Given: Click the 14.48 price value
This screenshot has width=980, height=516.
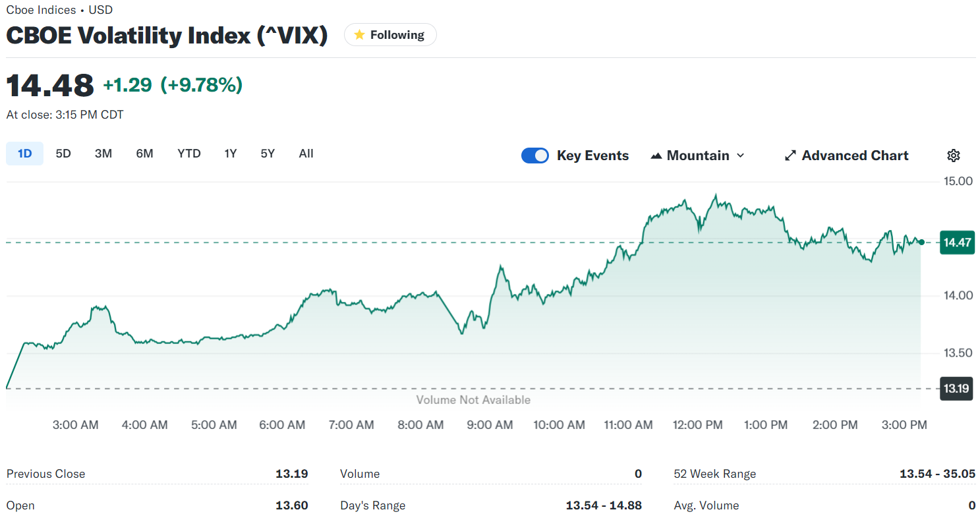Looking at the screenshot, I should (x=50, y=85).
